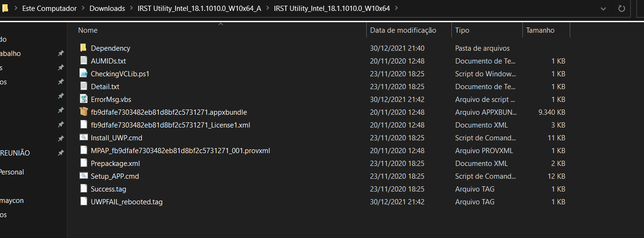
Task: Expand the chevron after Este Computador breadcrumb
Action: 83,8
